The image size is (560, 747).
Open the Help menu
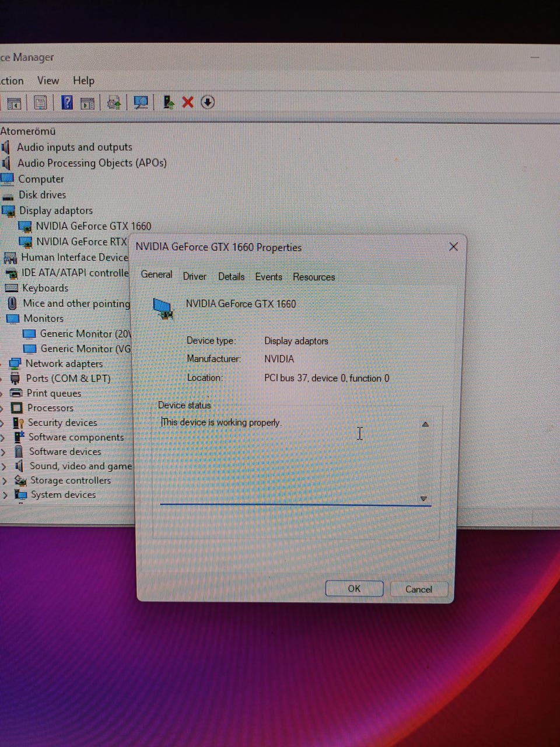83,81
